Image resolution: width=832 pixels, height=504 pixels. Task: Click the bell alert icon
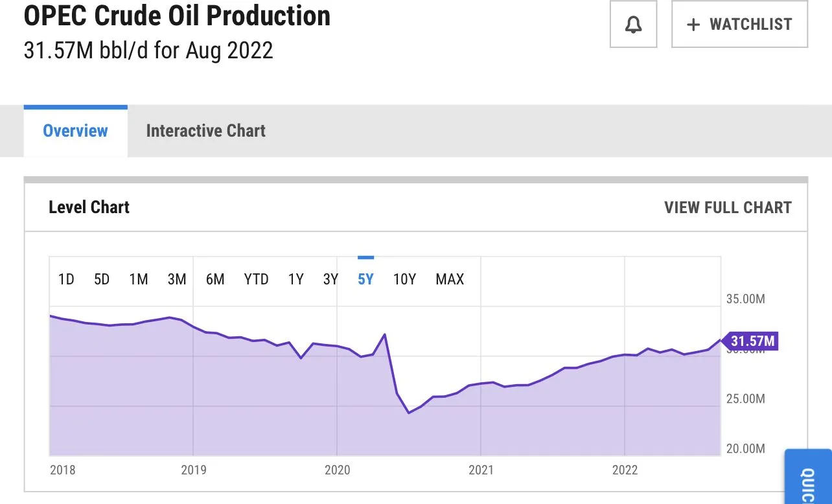pyautogui.click(x=633, y=25)
